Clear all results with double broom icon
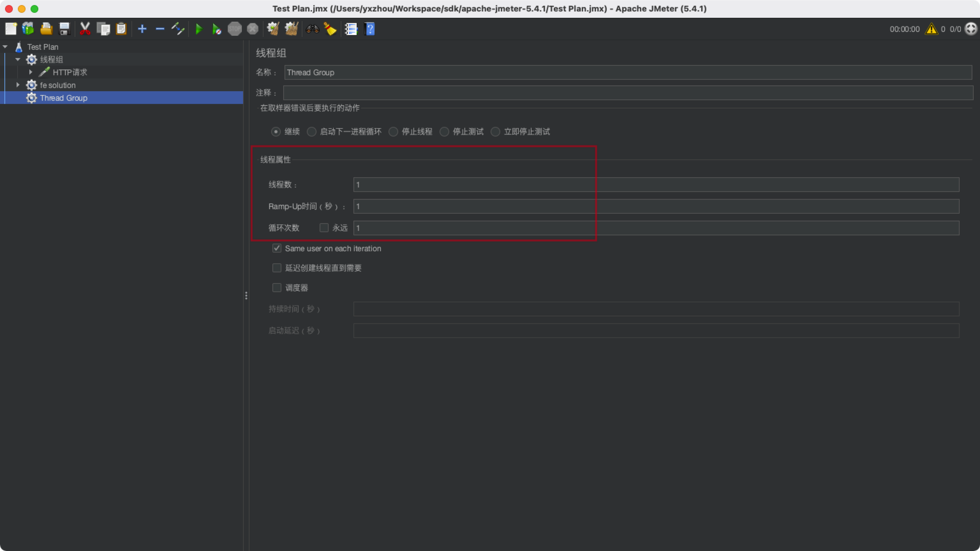The height and width of the screenshot is (551, 980). 291,29
